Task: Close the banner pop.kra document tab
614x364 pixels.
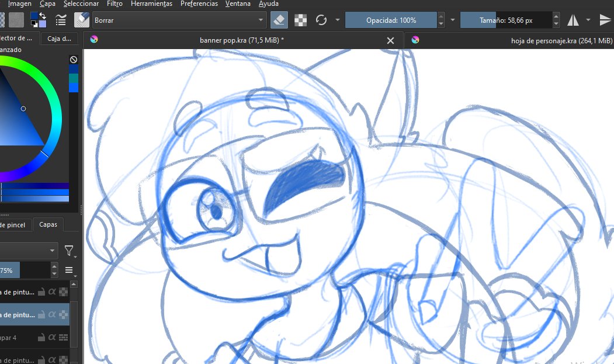Action: pyautogui.click(x=391, y=41)
